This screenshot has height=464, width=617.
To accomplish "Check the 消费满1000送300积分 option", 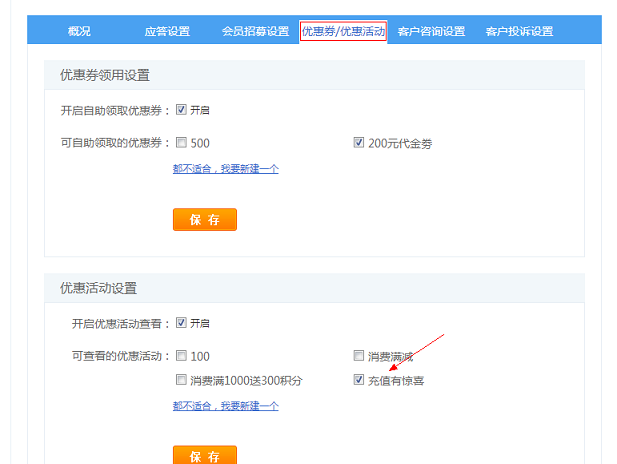I will tap(182, 380).
